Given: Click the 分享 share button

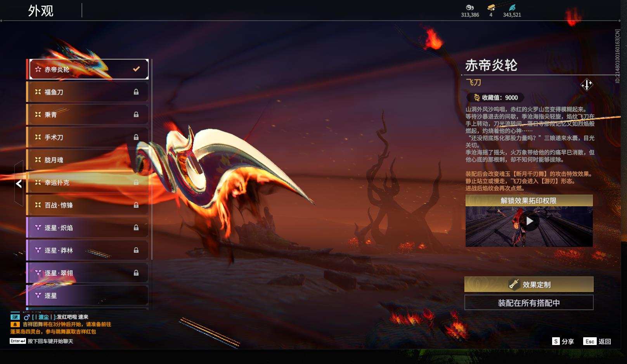Looking at the screenshot, I should 563,341.
